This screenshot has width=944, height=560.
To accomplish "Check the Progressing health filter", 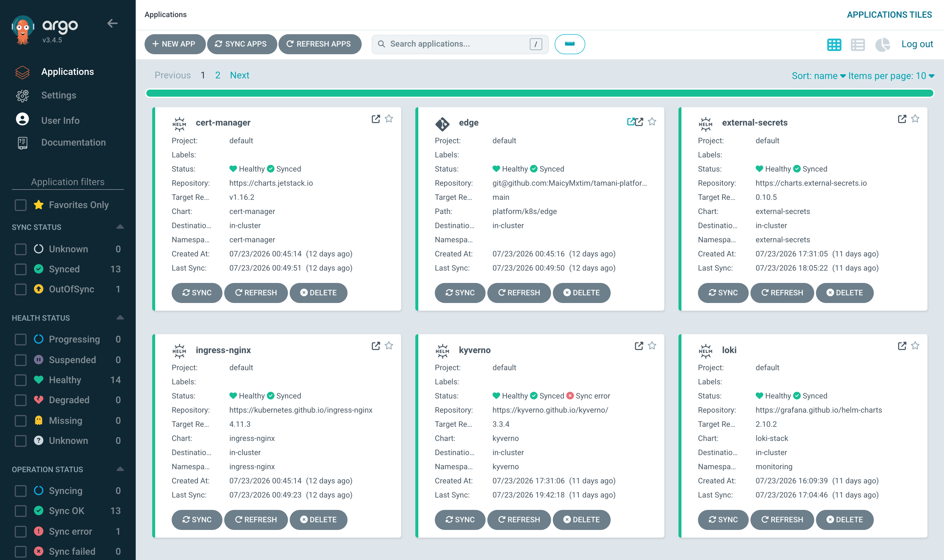I will (20, 340).
